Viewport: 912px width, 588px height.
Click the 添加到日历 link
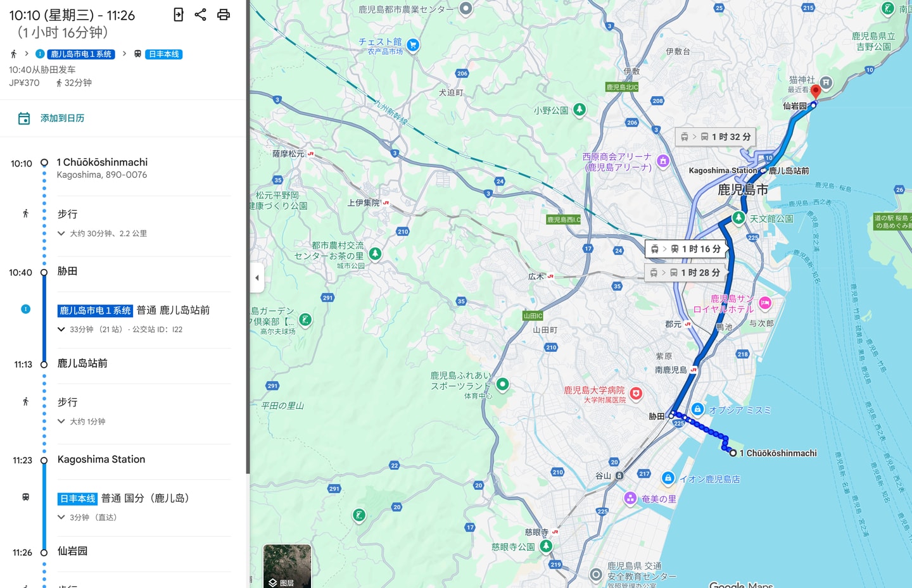pyautogui.click(x=62, y=118)
